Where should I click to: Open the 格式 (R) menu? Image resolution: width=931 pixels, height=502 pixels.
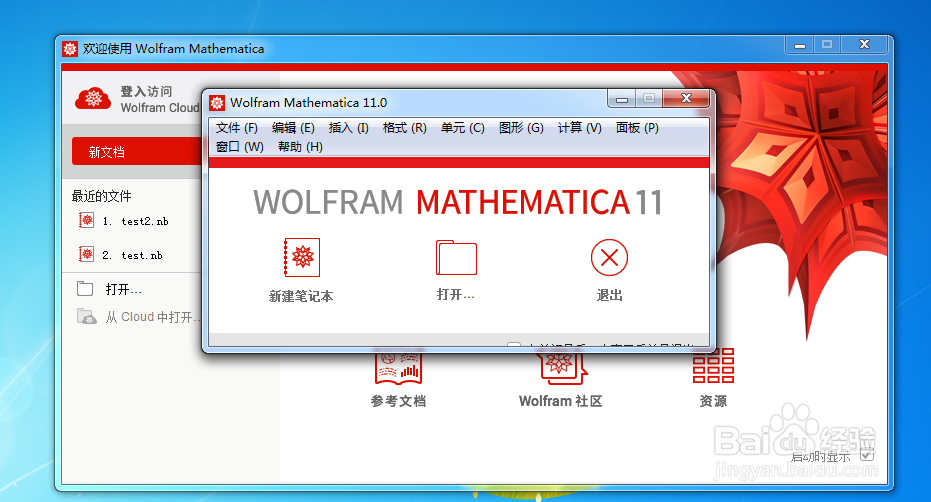point(404,128)
